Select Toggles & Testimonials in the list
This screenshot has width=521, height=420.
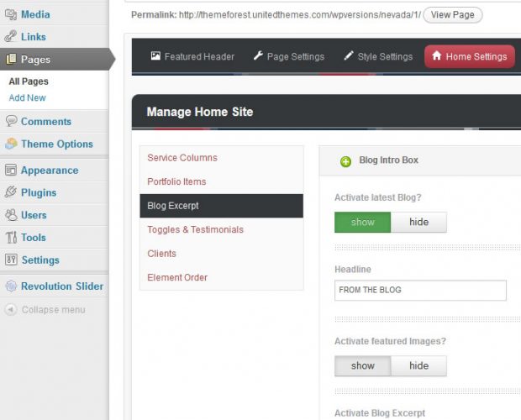195,229
